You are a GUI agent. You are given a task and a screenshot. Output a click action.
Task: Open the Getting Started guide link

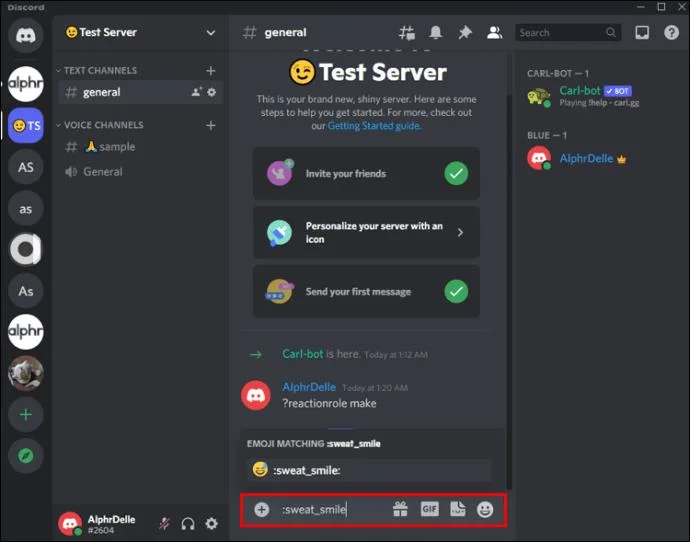374,126
